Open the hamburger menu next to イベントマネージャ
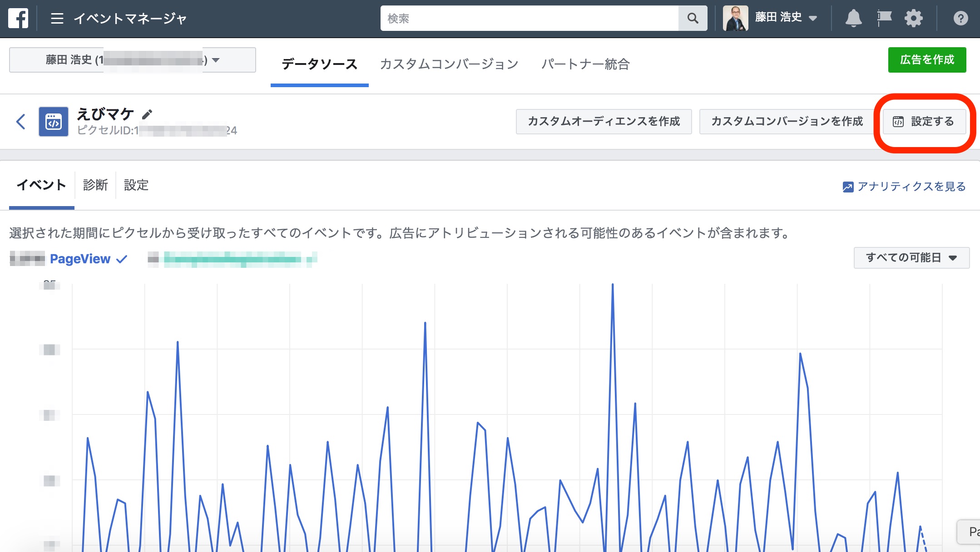The image size is (980, 552). (57, 18)
